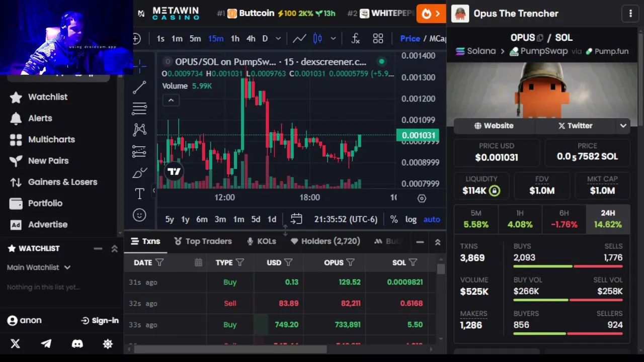Open TYPE column filter
This screenshot has width=644, height=362.
point(239,262)
